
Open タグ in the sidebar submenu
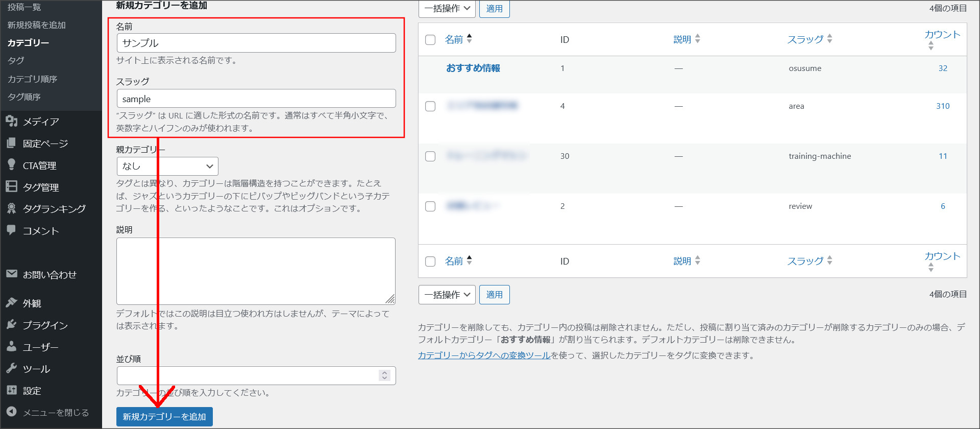pos(15,60)
